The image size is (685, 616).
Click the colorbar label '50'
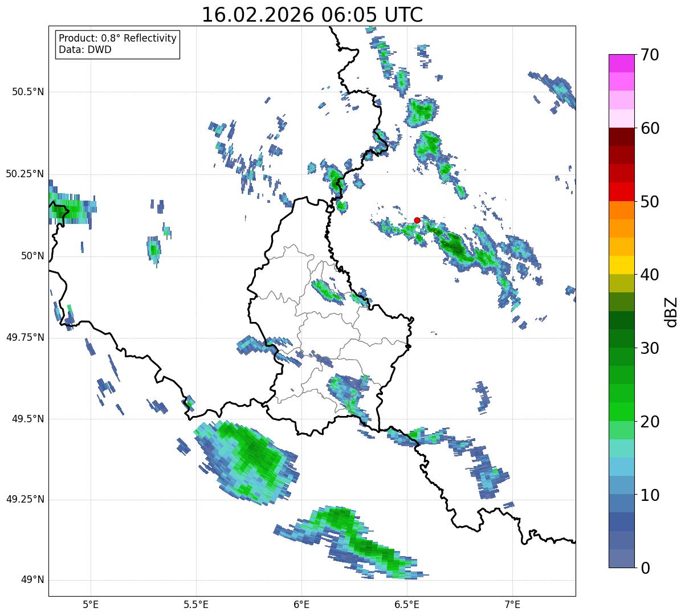tap(649, 202)
